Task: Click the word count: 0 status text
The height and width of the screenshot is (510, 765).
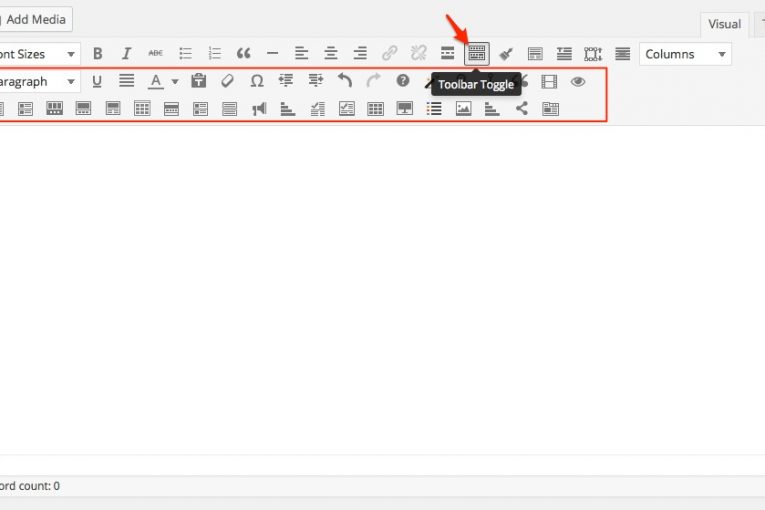Action: click(29, 486)
